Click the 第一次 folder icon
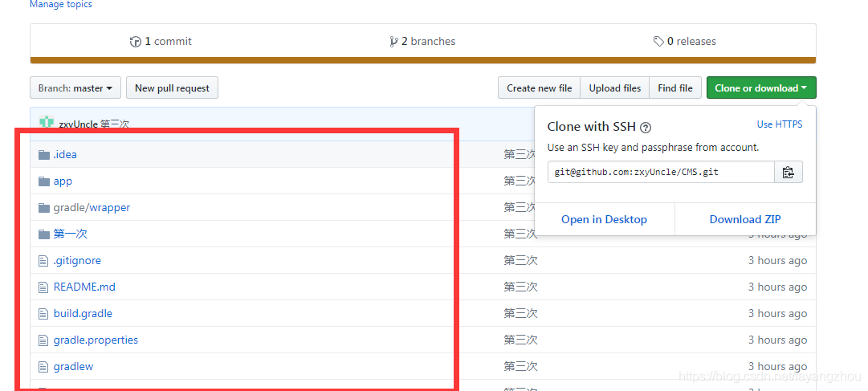Screen dimensions: 868x391 (44, 234)
